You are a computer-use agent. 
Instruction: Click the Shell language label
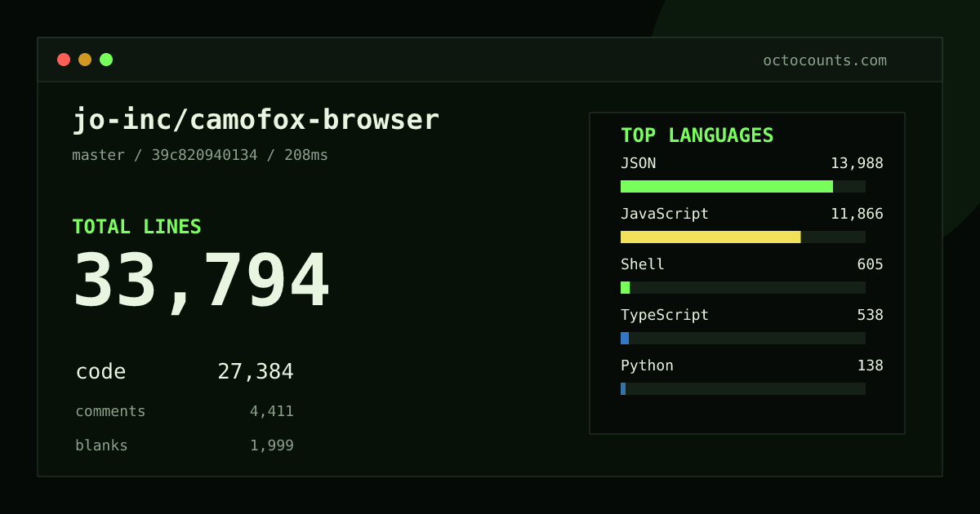(x=643, y=264)
